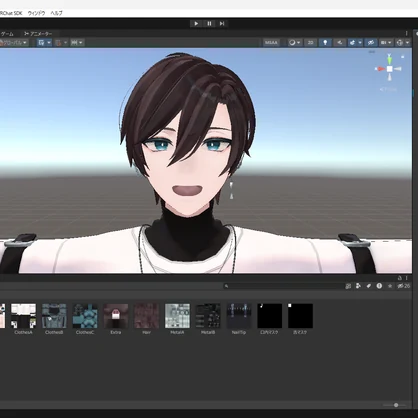Screen dimensions: 418x418
Task: Click the search magnifier icon in Project panel
Action: [x=226, y=286]
